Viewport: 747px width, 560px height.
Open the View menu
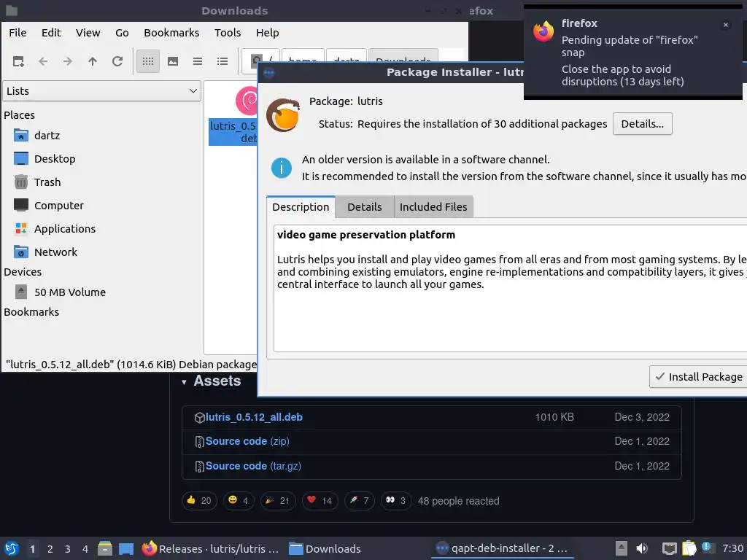pos(88,33)
